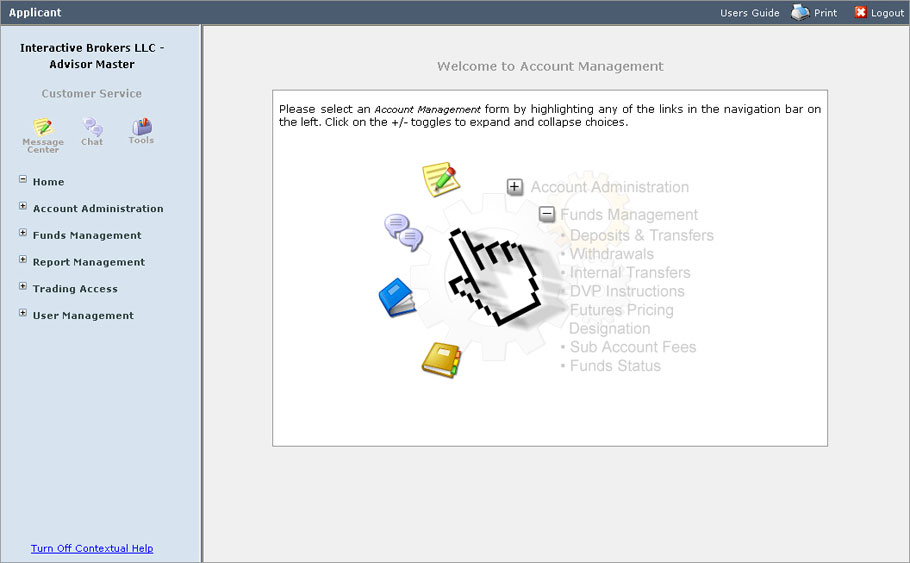Expand the User Management toggle
This screenshot has width=910, height=563.
(x=23, y=313)
